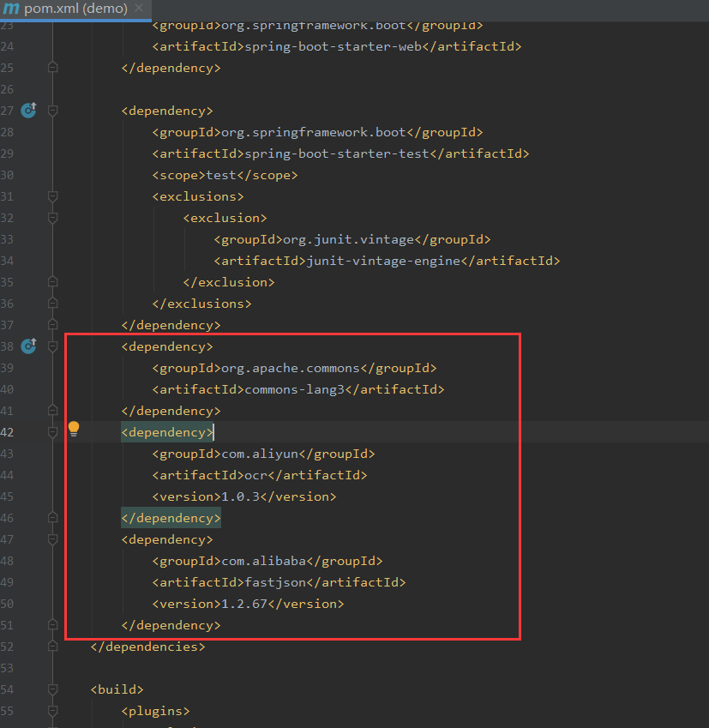709x728 pixels.
Task: Collapse dependency fold at line 42
Action: (x=53, y=432)
